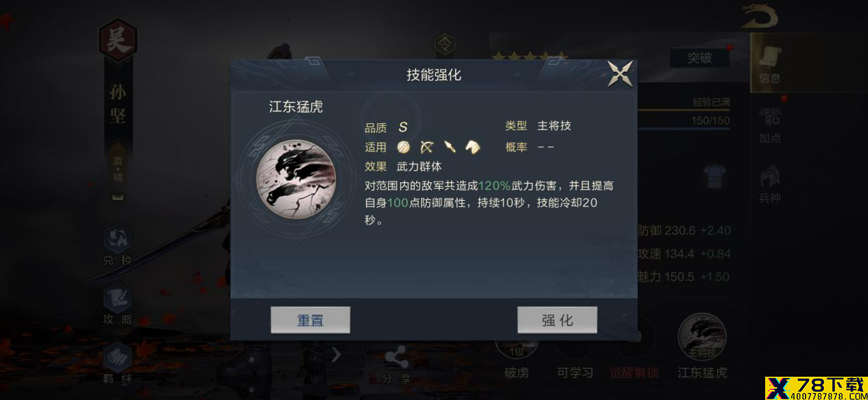The width and height of the screenshot is (868, 400).
Task: Switch to the 兵种 tab
Action: coord(770,184)
